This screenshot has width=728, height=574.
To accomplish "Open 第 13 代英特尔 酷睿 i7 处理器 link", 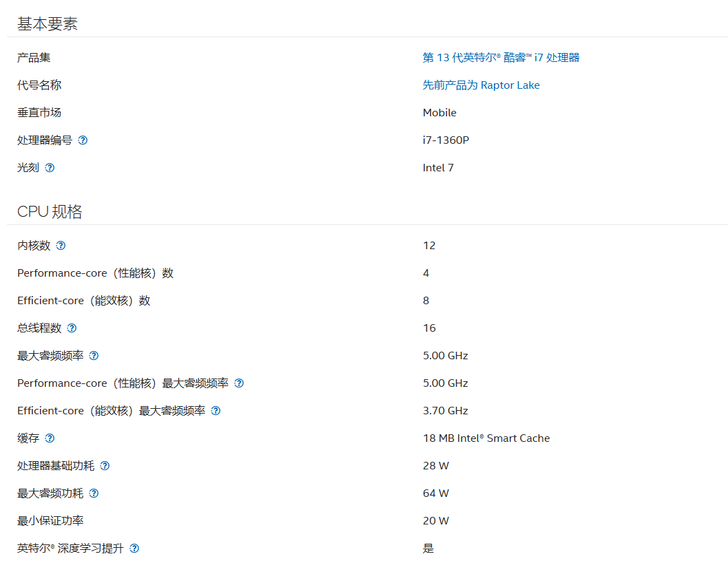I will [501, 58].
